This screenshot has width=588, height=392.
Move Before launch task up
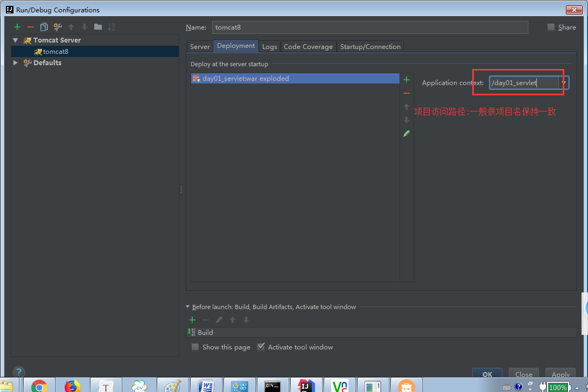233,320
